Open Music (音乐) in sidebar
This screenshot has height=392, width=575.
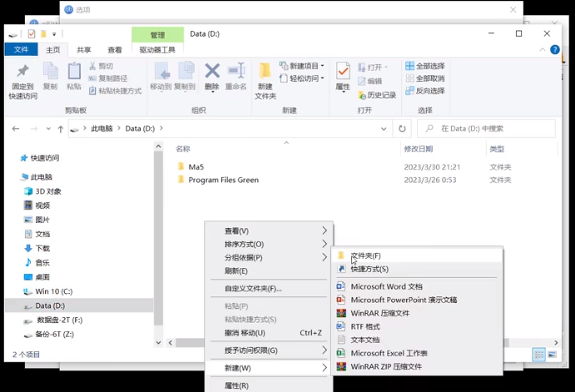coord(42,262)
